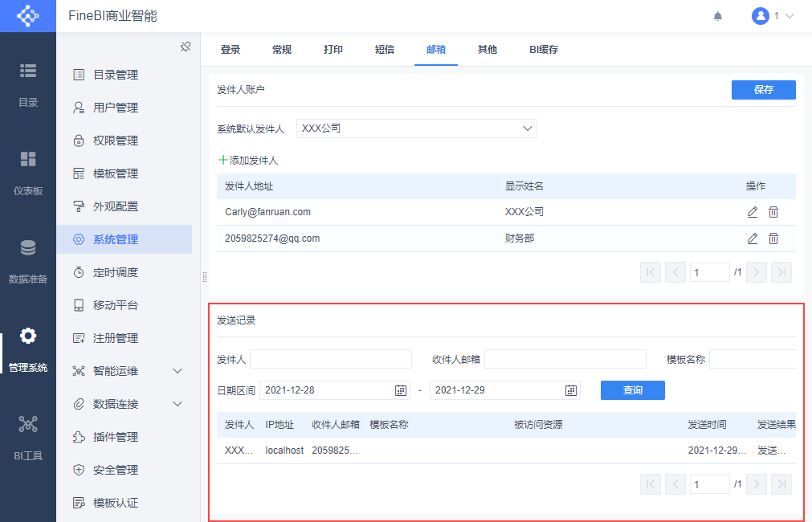Click the 收件人邮箱 filter input field
Viewport: 812px width, 522px height.
tap(565, 359)
